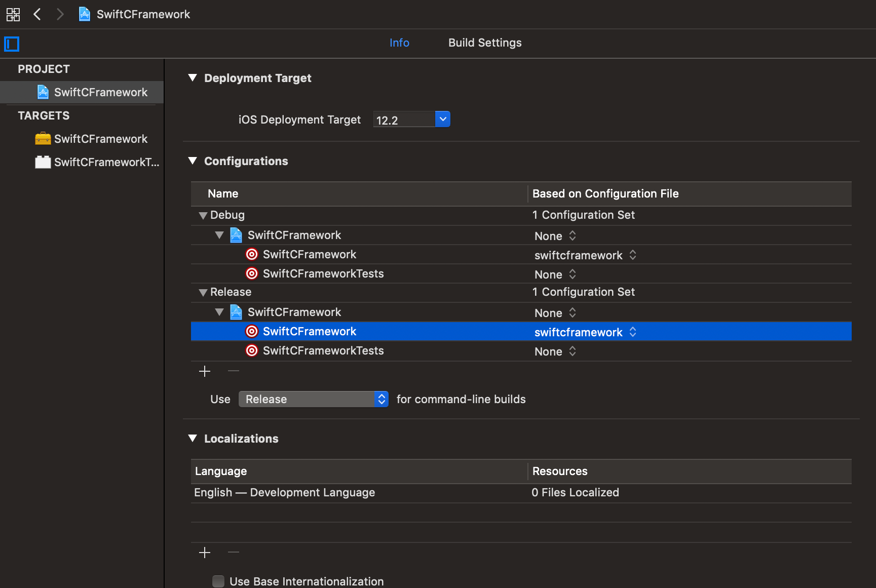This screenshot has height=588, width=876.
Task: Select SwiftCFramework project icon in sidebar
Action: pyautogui.click(x=43, y=92)
